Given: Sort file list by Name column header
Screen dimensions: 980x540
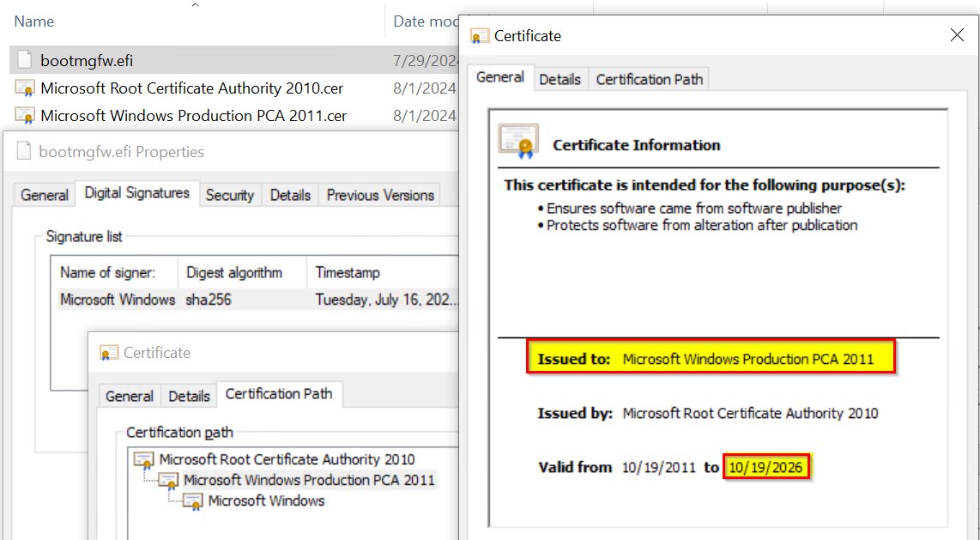Looking at the screenshot, I should pyautogui.click(x=33, y=21).
